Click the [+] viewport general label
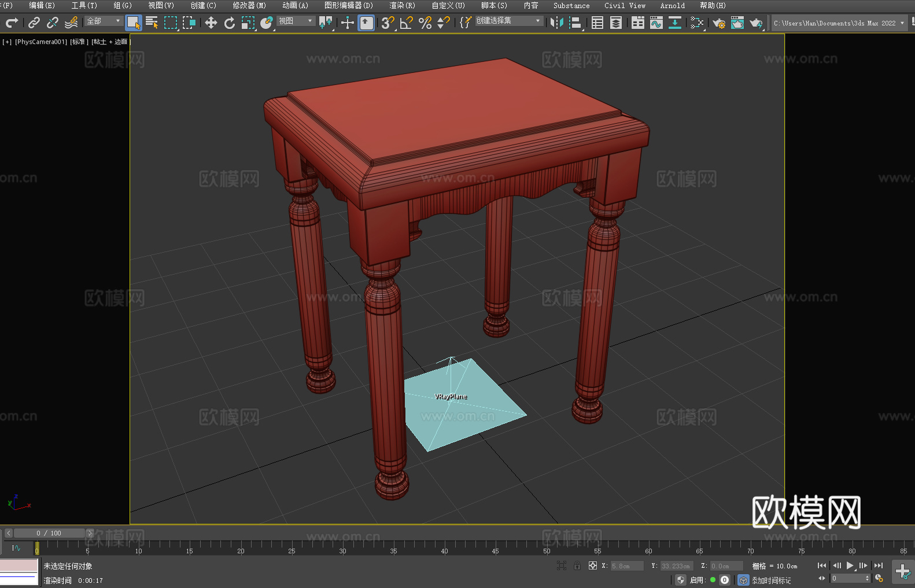915x588 pixels. point(7,42)
